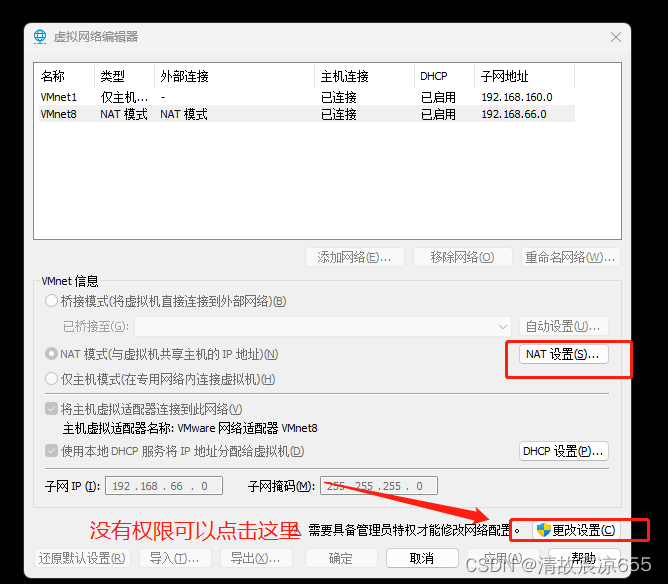Open the 已桥接至 dropdown
The width and height of the screenshot is (668, 584).
click(x=323, y=327)
